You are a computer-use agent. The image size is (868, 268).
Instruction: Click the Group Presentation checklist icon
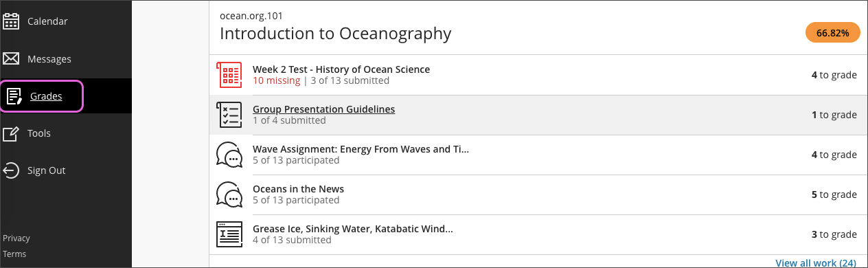(229, 115)
